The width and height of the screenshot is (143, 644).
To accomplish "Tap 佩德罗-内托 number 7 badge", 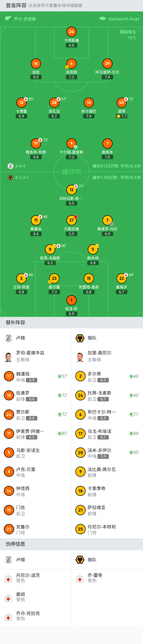I will coord(107,220).
